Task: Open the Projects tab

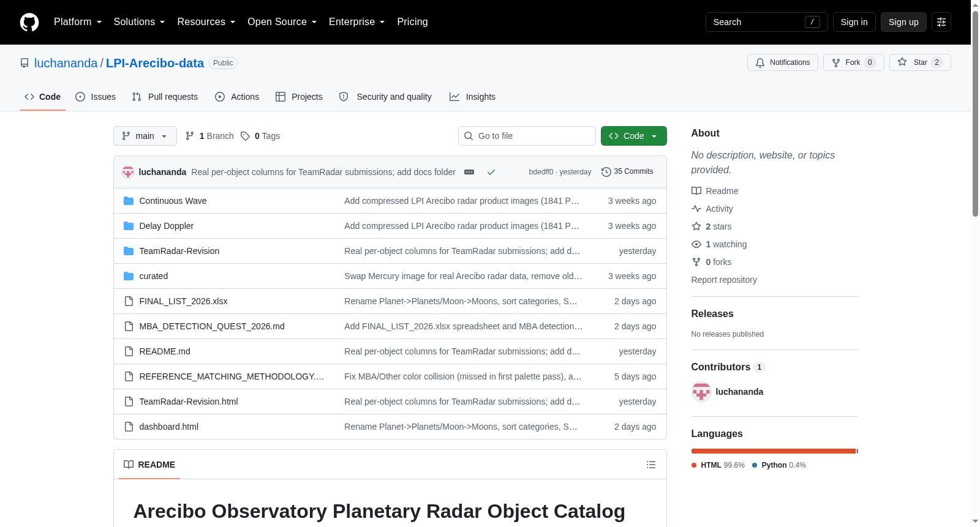Action: [x=299, y=97]
